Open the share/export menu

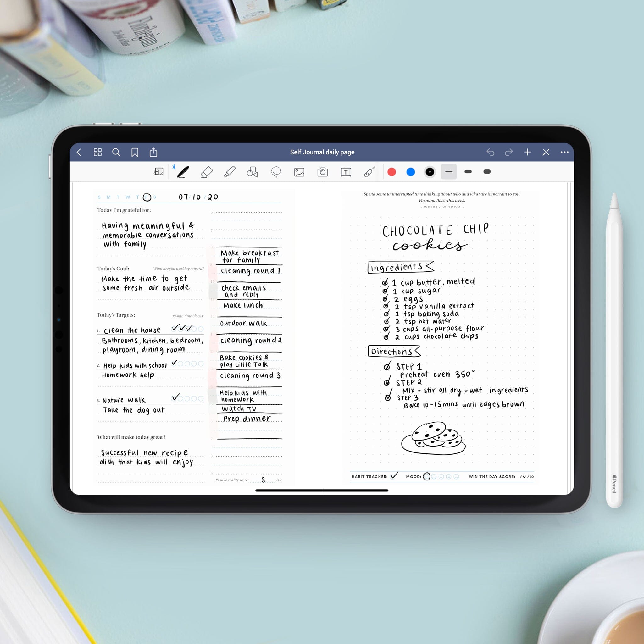tap(154, 152)
